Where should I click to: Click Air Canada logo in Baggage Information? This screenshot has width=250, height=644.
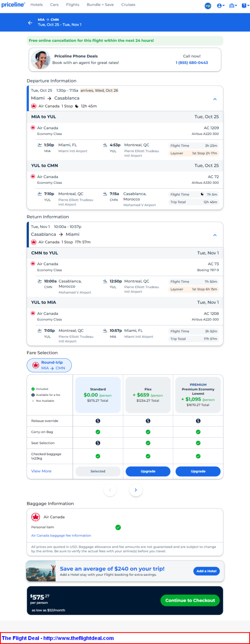(x=36, y=517)
